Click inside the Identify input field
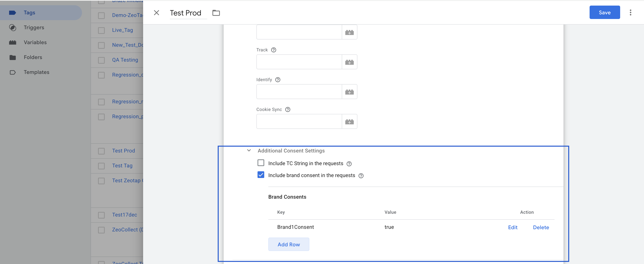 [x=299, y=92]
